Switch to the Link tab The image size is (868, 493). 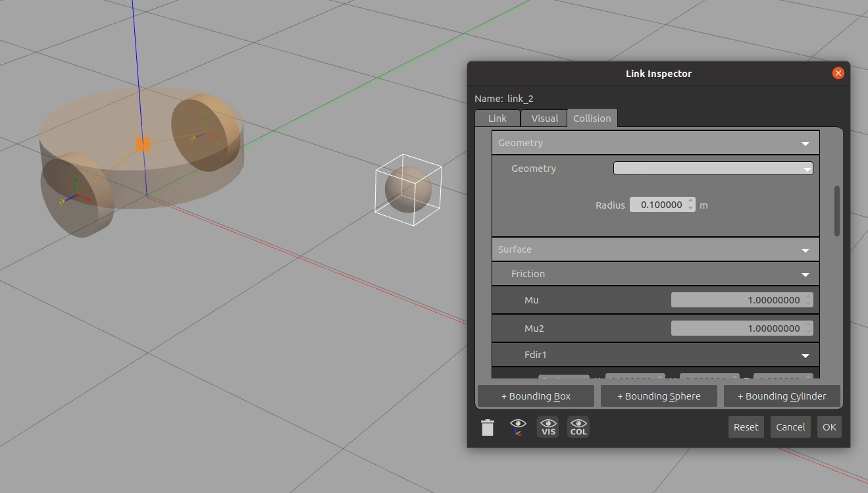(x=498, y=118)
